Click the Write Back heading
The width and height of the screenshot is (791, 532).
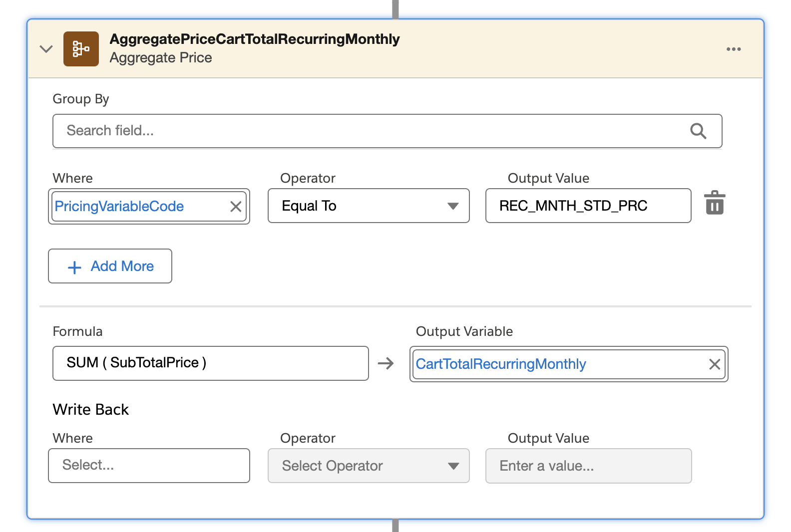click(x=91, y=409)
